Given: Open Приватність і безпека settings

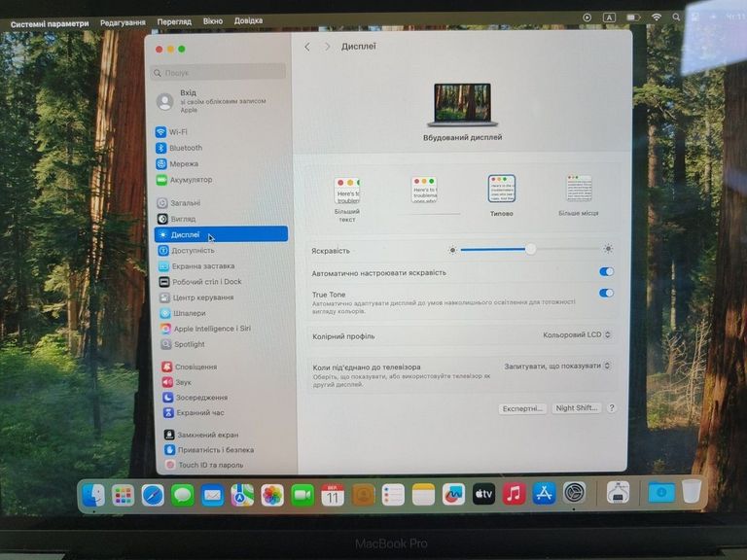Looking at the screenshot, I should coord(209,449).
